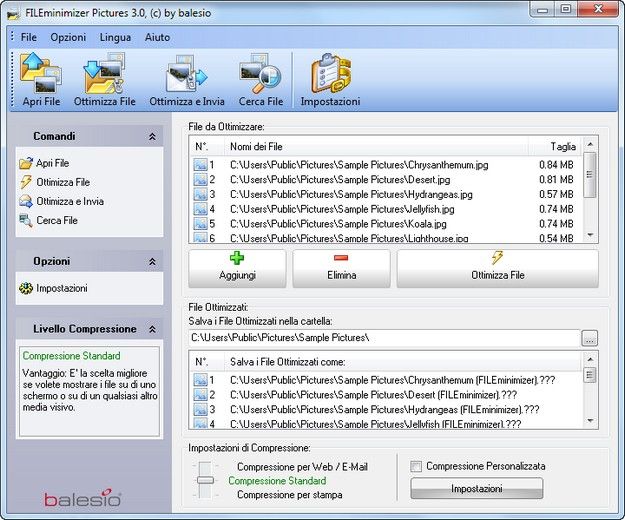Click the output folder path field

(x=383, y=338)
